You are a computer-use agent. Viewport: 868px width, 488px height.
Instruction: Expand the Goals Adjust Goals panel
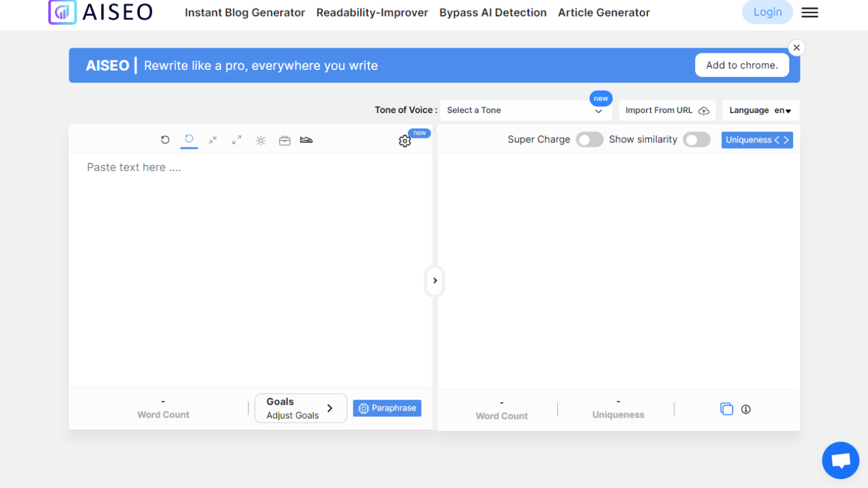301,409
